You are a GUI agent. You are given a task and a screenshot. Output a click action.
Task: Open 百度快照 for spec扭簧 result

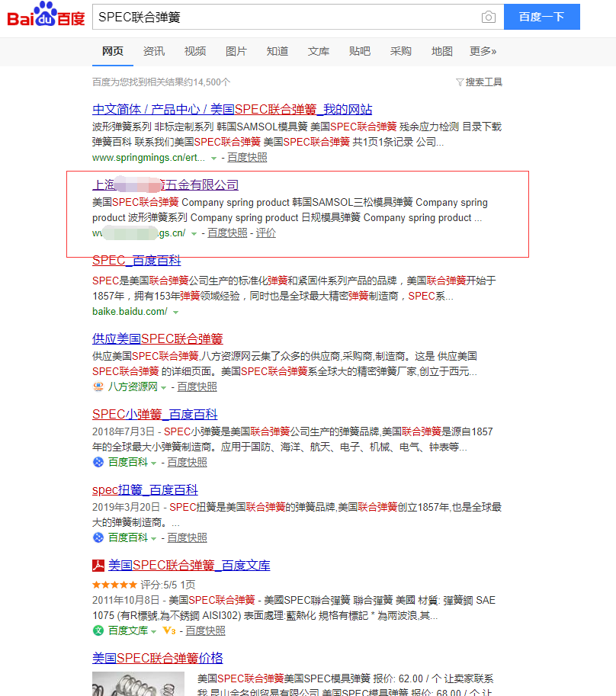[x=188, y=538]
